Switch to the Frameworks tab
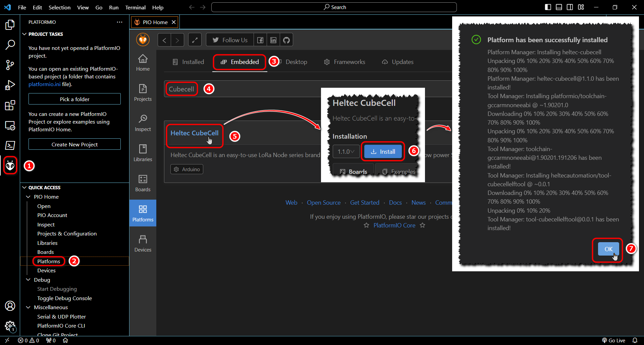The image size is (644, 345). click(344, 62)
